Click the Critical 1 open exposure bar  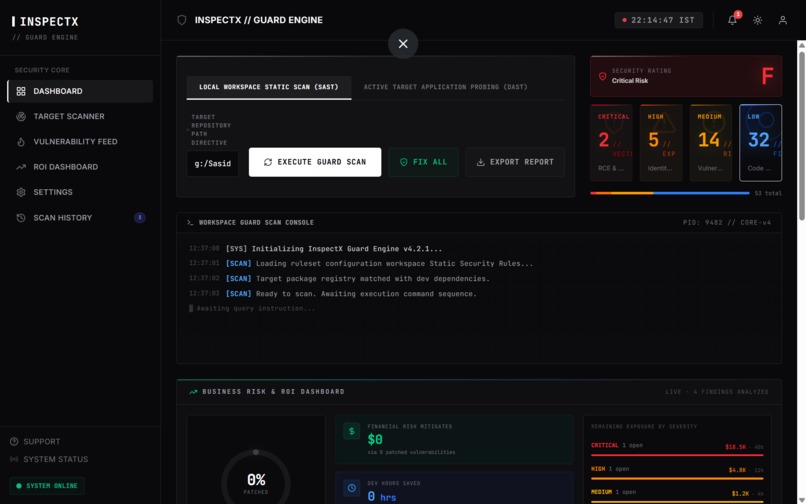coord(677,455)
